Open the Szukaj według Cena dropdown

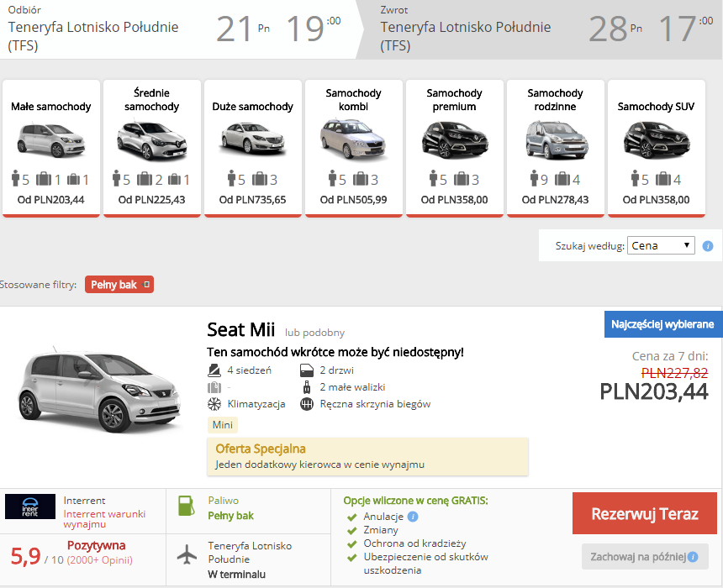(661, 245)
